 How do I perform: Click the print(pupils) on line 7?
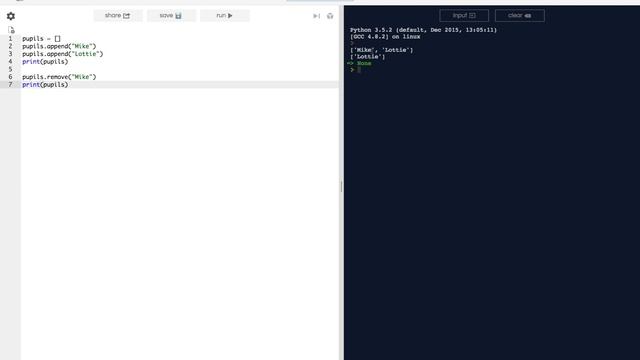(45, 84)
